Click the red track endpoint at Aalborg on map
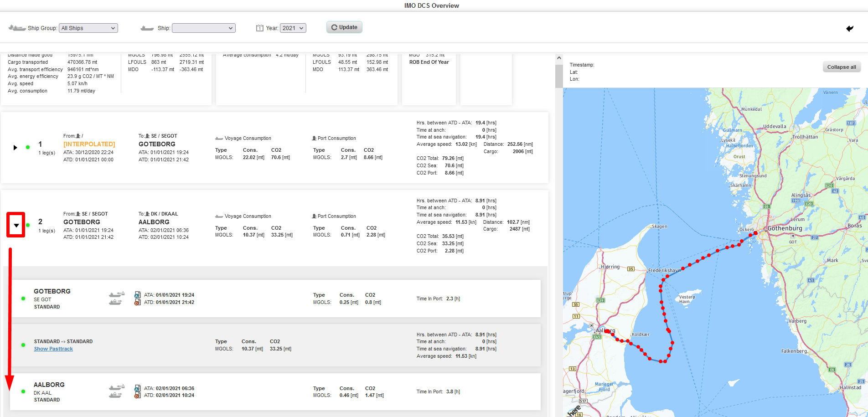868x417 pixels. (607, 332)
